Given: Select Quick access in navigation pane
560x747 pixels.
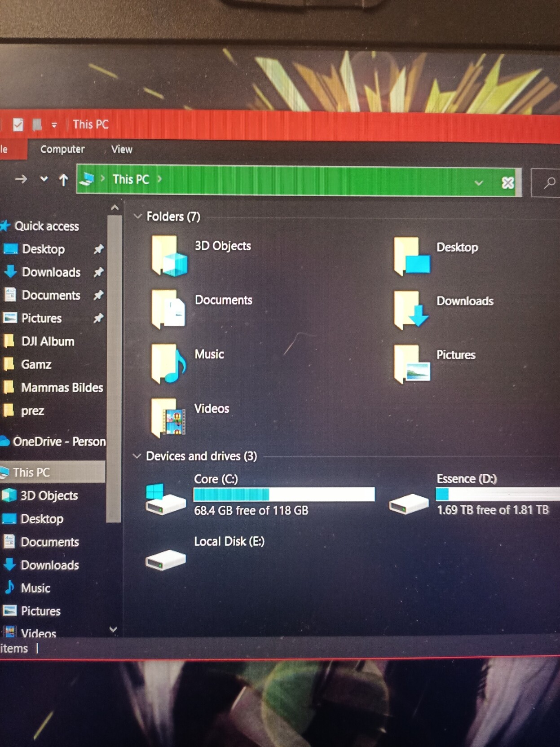Looking at the screenshot, I should (x=47, y=226).
